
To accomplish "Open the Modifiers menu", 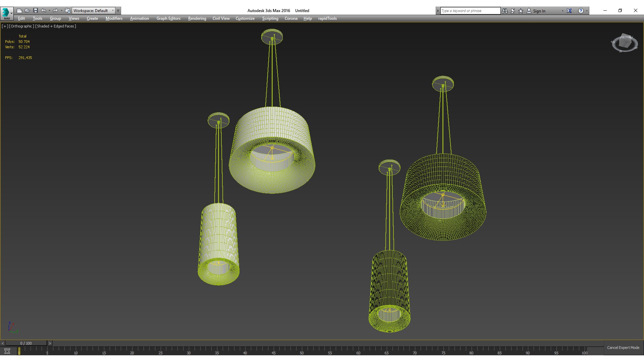I will click(x=114, y=18).
